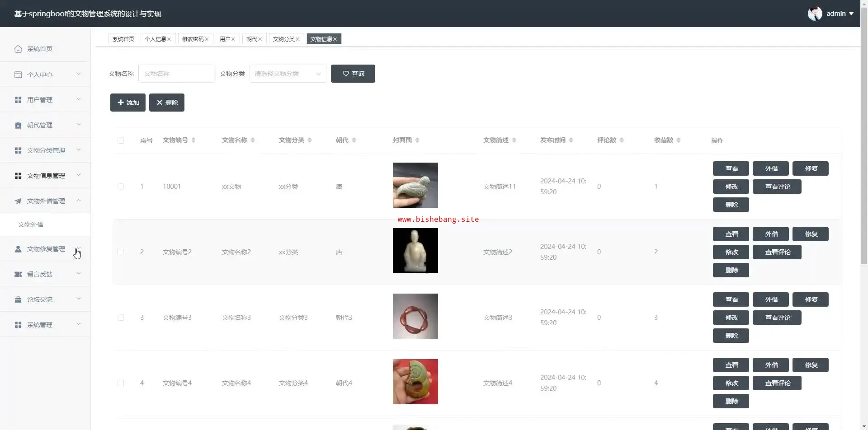This screenshot has width=868, height=430.
Task: Click 查看 for row 10001
Action: [x=731, y=168]
